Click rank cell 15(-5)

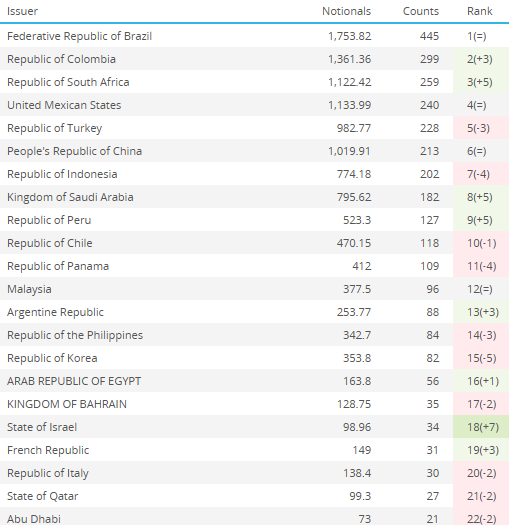(x=482, y=358)
